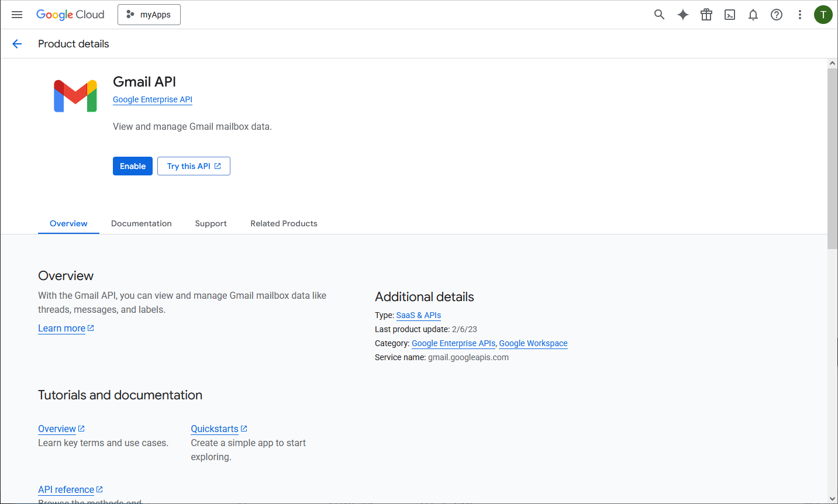The width and height of the screenshot is (838, 504).
Task: Open the myApps project selector
Action: (149, 15)
